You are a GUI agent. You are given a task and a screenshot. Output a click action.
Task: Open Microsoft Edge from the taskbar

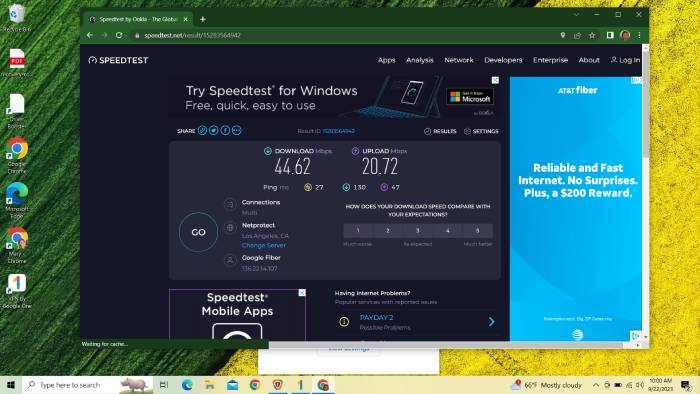187,385
